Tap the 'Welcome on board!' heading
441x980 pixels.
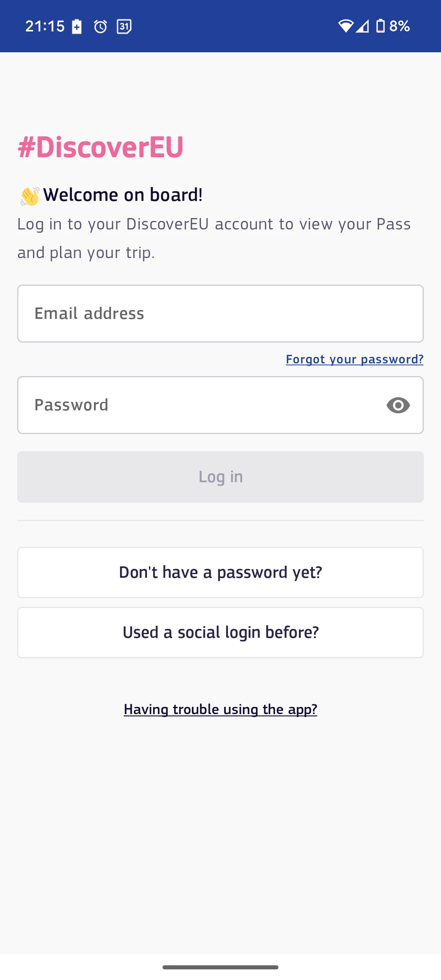coord(123,195)
